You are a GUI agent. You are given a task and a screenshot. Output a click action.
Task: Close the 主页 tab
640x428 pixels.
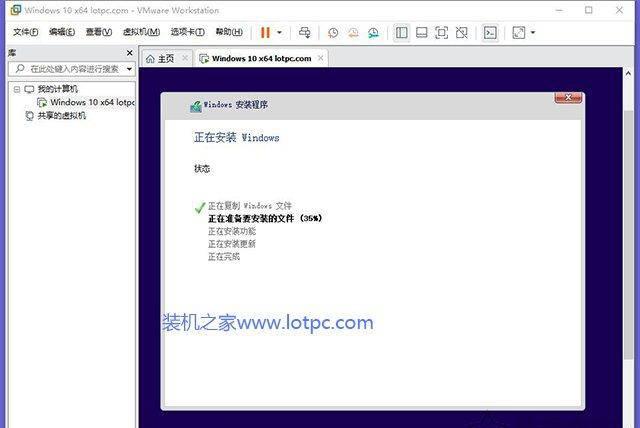185,58
